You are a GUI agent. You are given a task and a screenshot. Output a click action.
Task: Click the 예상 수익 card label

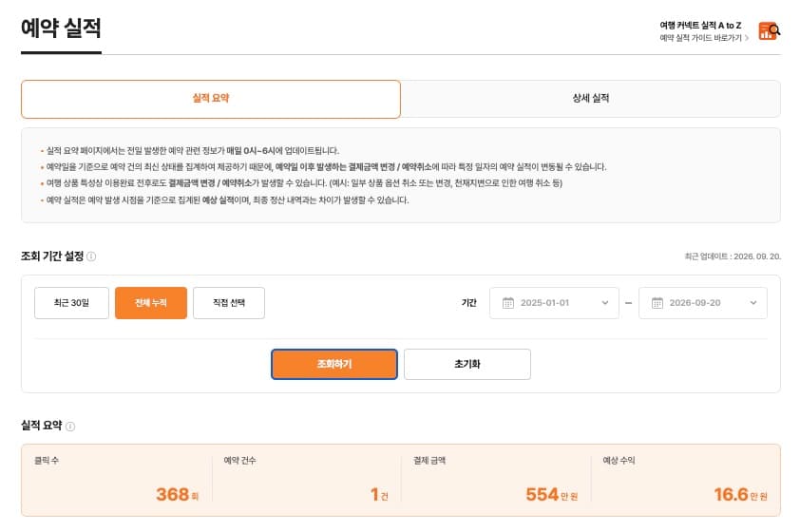(619, 461)
